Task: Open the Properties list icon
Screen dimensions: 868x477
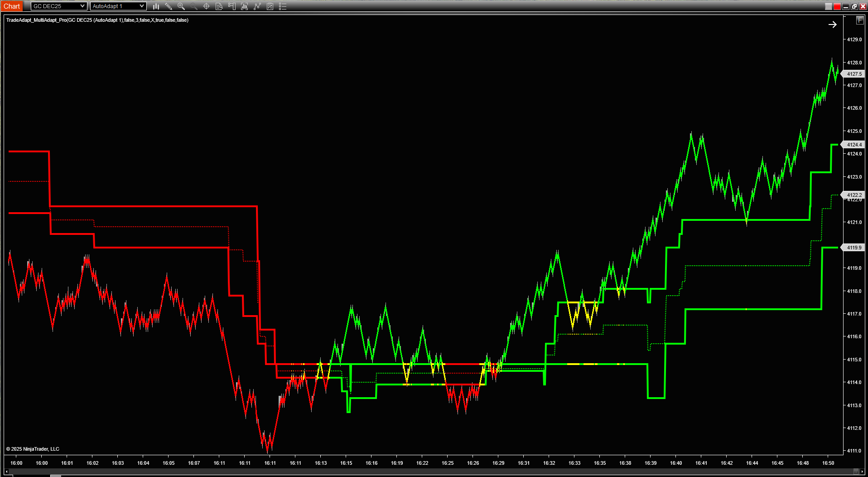Action: pyautogui.click(x=283, y=6)
